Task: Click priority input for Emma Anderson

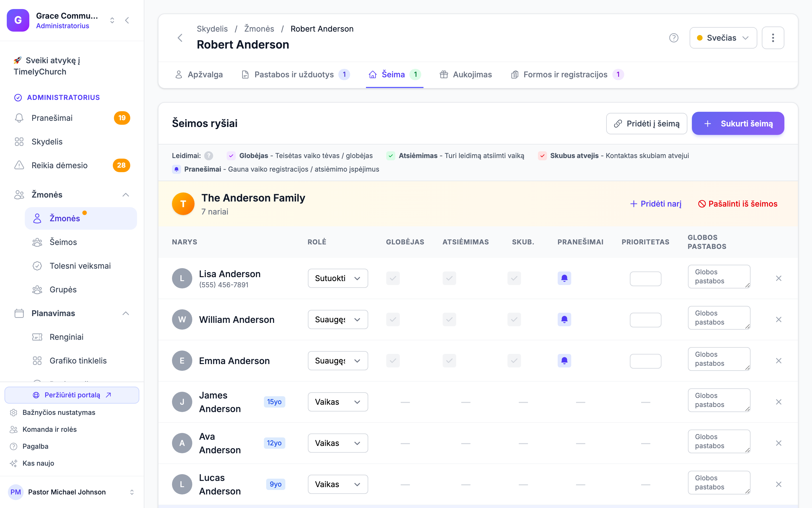Action: click(645, 361)
